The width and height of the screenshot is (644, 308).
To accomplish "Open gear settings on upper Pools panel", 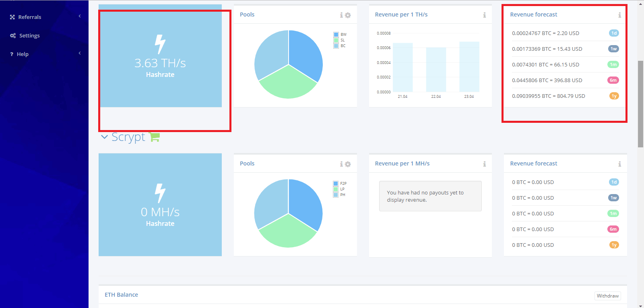I will [348, 15].
